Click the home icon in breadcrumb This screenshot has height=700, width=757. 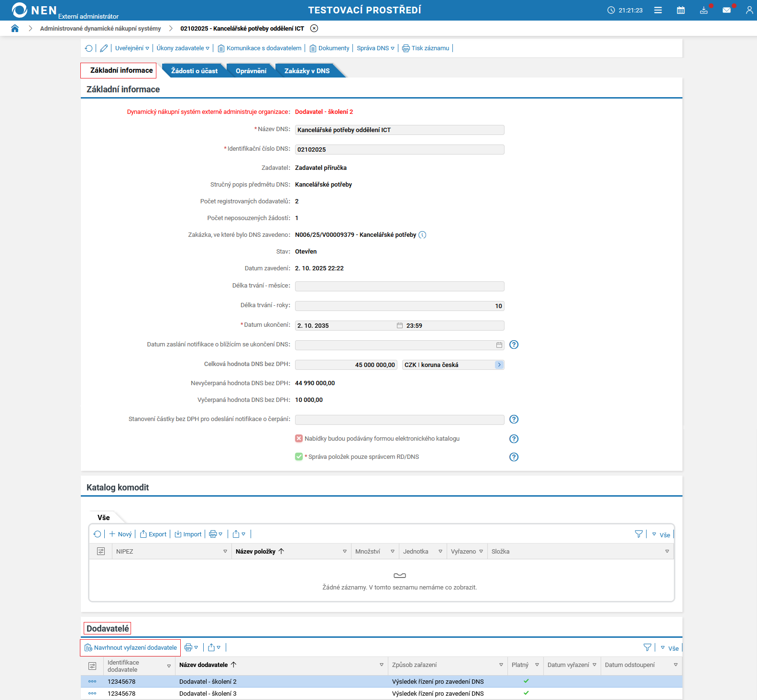click(x=15, y=28)
